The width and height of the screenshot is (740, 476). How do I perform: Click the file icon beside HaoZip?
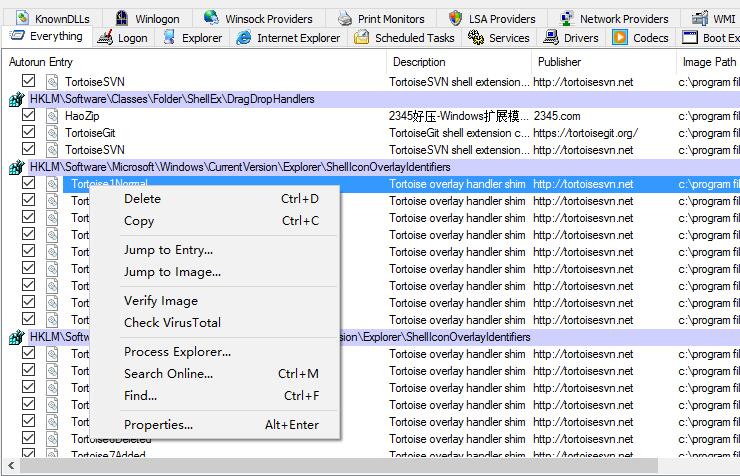(52, 116)
